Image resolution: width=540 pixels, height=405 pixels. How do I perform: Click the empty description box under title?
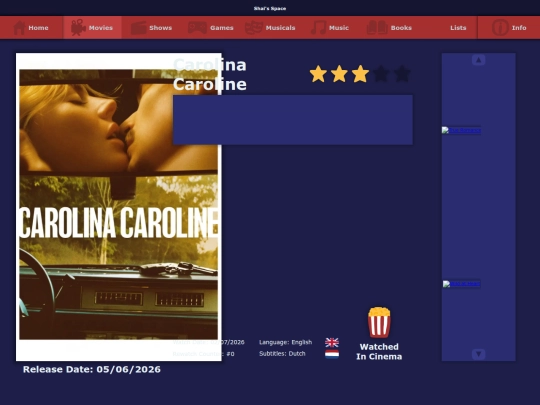tap(293, 120)
